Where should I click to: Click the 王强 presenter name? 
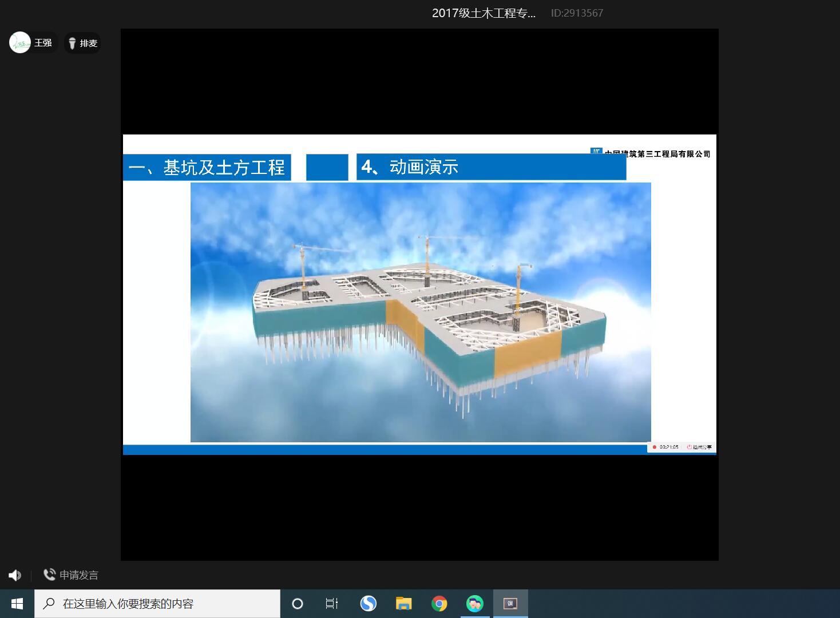click(x=43, y=43)
